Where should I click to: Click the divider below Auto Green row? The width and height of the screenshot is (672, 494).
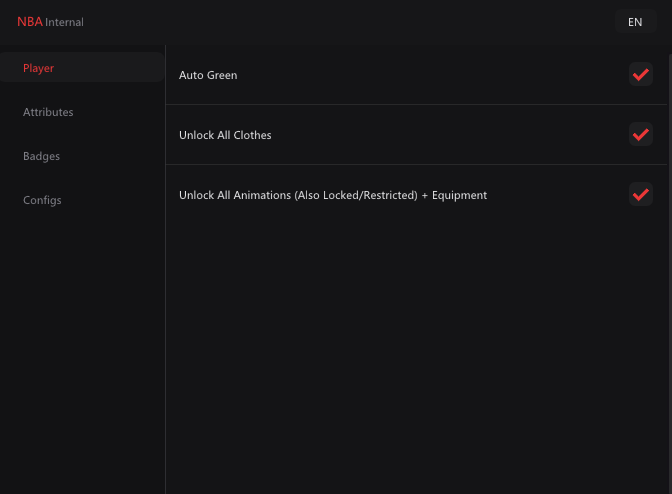click(x=417, y=104)
